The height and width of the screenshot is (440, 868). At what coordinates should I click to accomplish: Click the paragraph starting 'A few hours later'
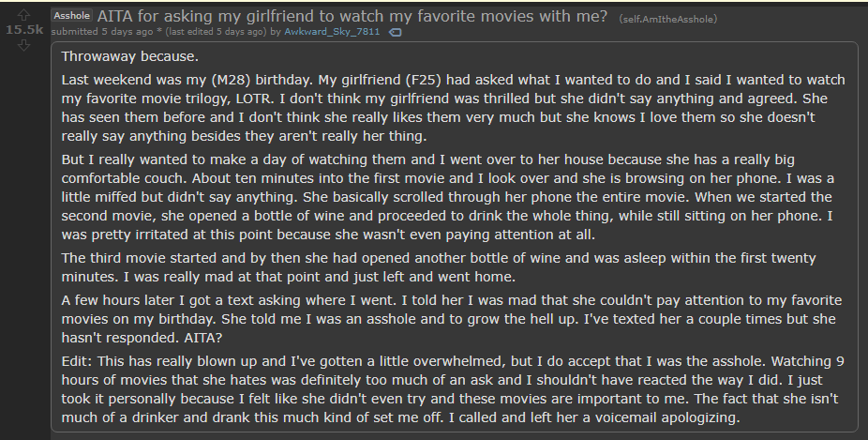[x=451, y=319]
